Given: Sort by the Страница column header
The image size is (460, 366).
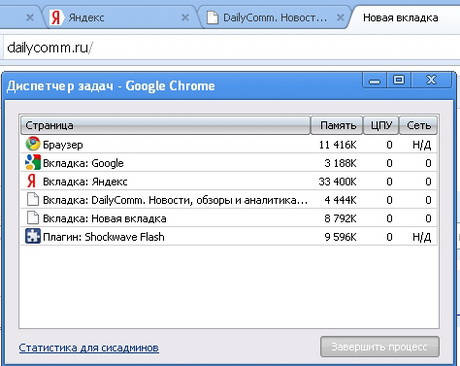Looking at the screenshot, I should tap(165, 125).
